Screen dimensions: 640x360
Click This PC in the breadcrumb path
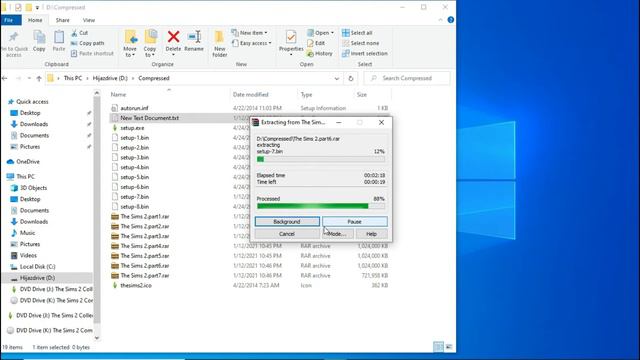coord(73,78)
